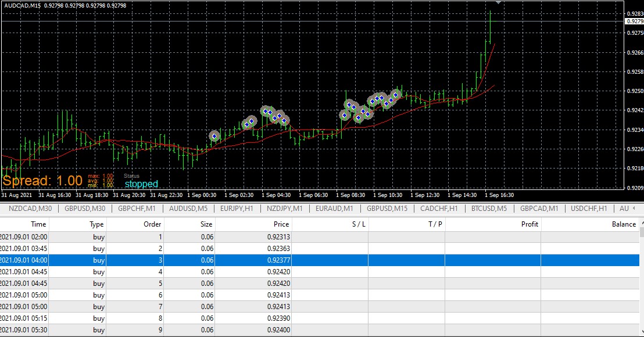The width and height of the screenshot is (644, 337).
Task: Select the GBPCHF,M1 chart tab
Action: click(x=137, y=209)
